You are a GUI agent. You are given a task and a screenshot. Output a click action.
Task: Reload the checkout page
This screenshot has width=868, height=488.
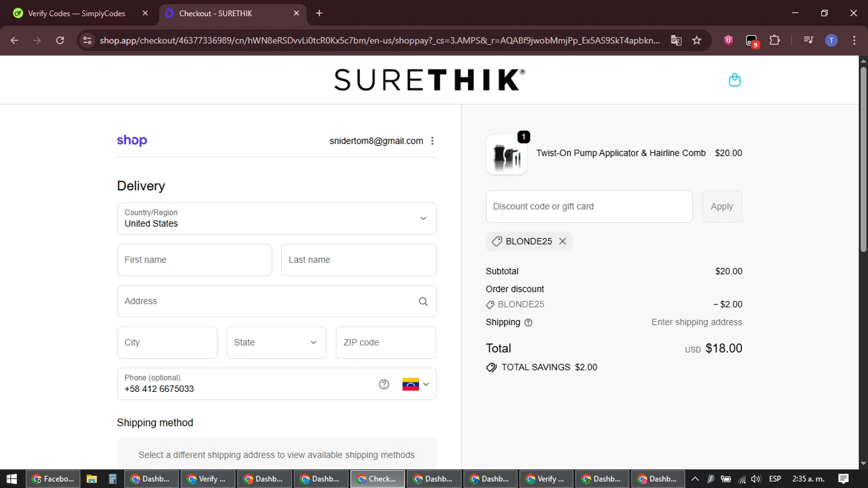(60, 41)
